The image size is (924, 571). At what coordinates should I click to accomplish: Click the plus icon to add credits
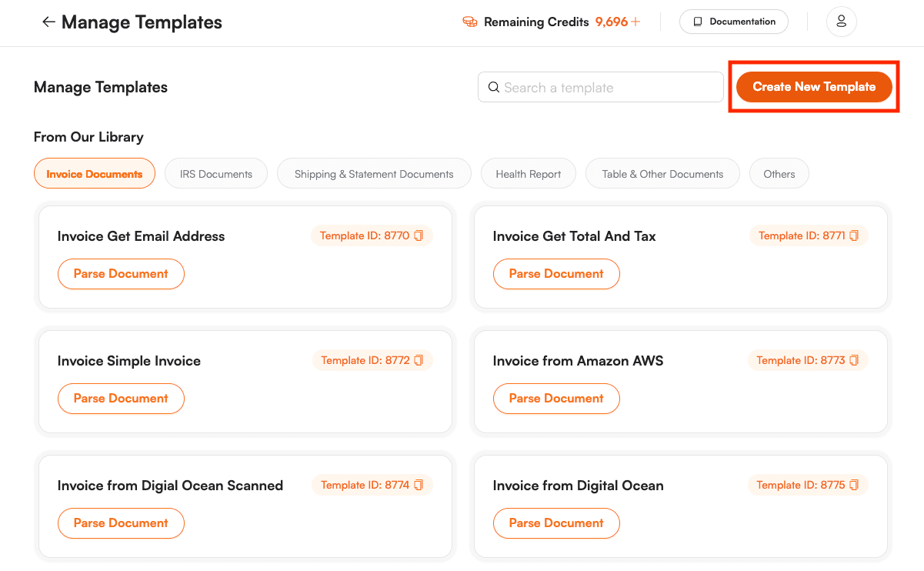coord(635,22)
